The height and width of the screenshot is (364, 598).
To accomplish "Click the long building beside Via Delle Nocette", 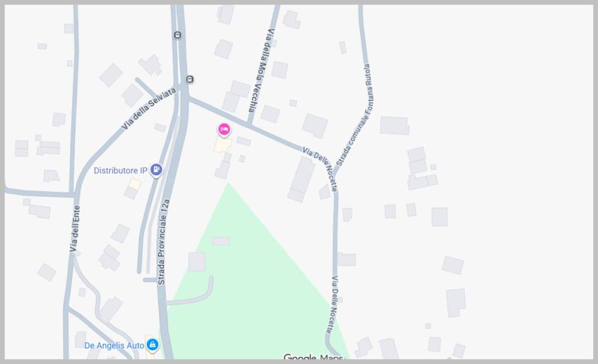I will click(301, 179).
